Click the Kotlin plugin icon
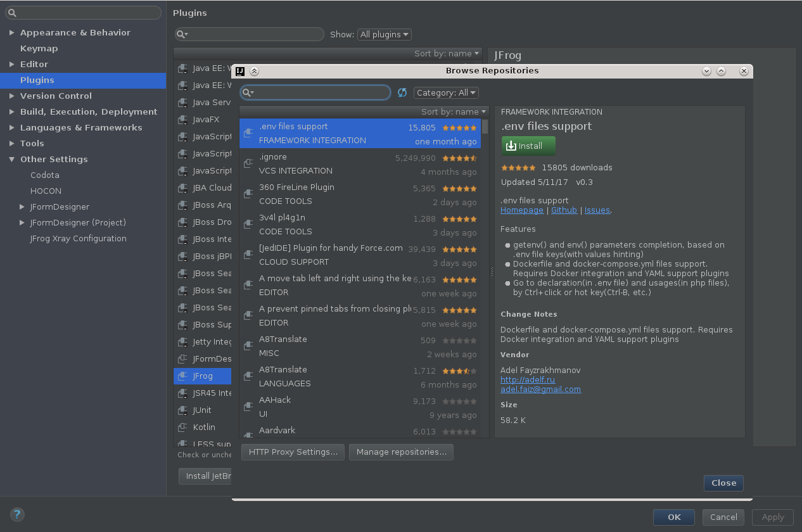Image resolution: width=802 pixels, height=532 pixels. tap(183, 427)
